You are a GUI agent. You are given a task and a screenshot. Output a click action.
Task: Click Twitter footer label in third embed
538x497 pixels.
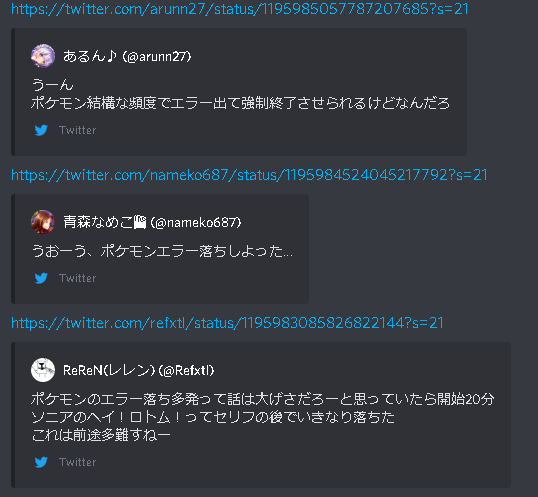(78, 462)
